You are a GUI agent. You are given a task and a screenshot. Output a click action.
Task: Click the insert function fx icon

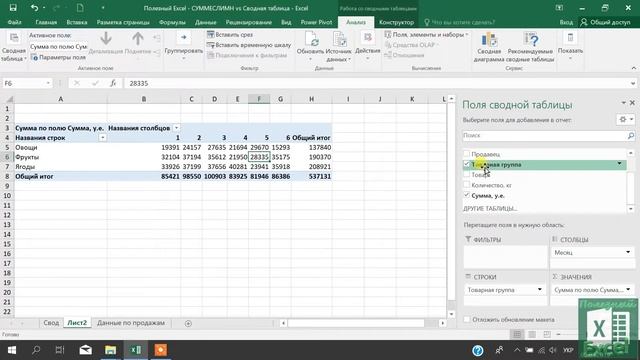pos(113,83)
